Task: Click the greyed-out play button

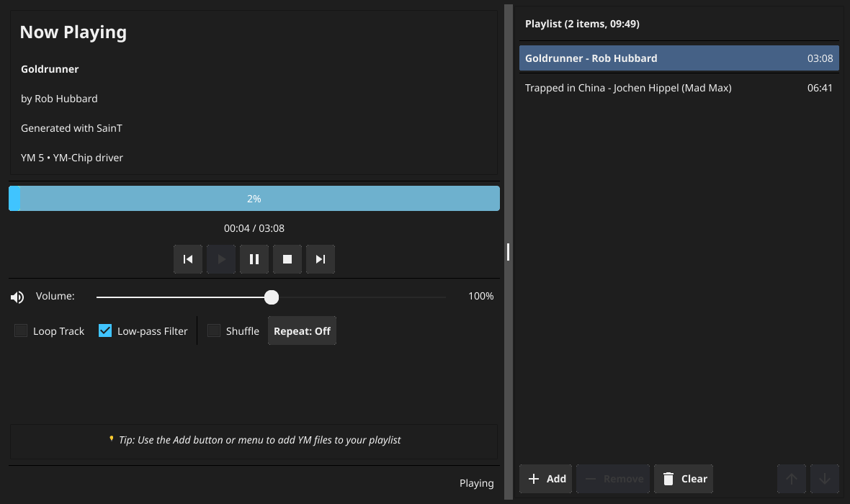Action: tap(221, 259)
